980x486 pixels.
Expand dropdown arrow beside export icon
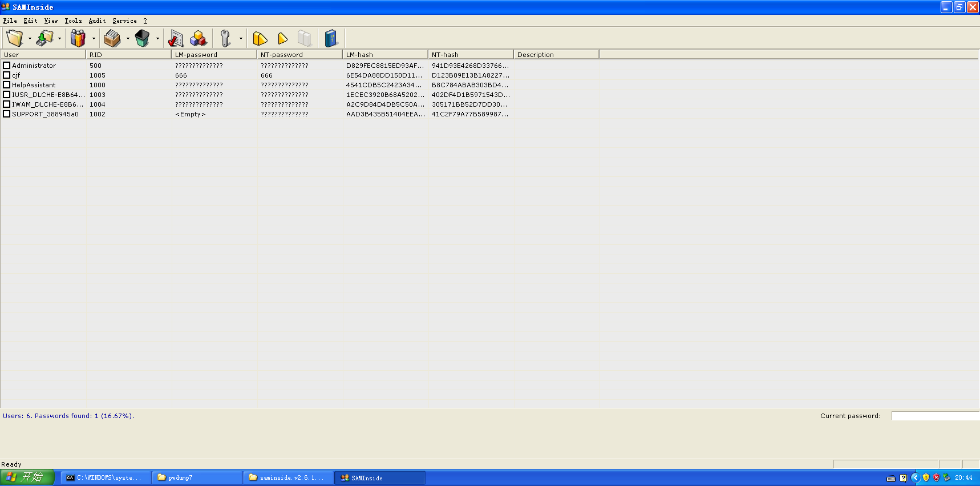coord(59,39)
